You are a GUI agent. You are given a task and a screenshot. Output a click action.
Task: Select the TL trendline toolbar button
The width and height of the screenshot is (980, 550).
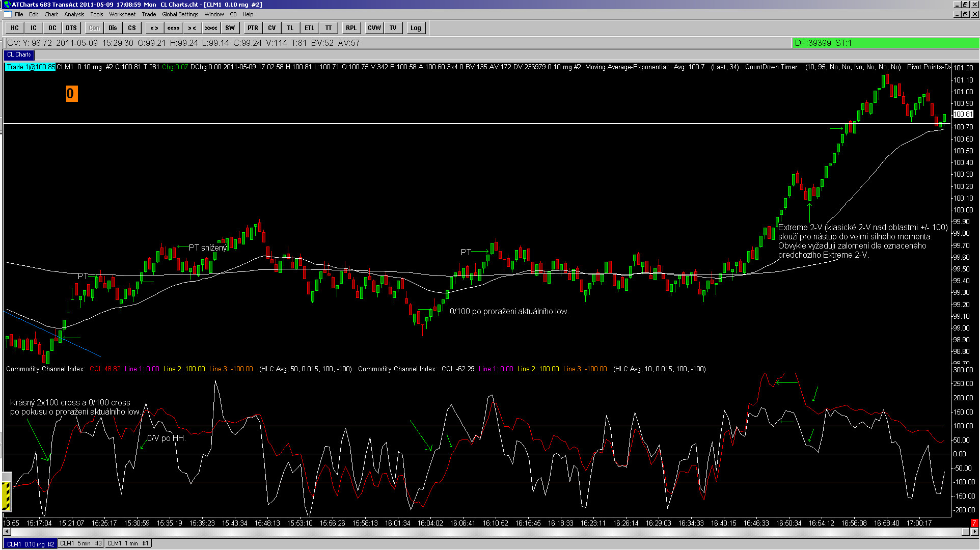coord(290,28)
